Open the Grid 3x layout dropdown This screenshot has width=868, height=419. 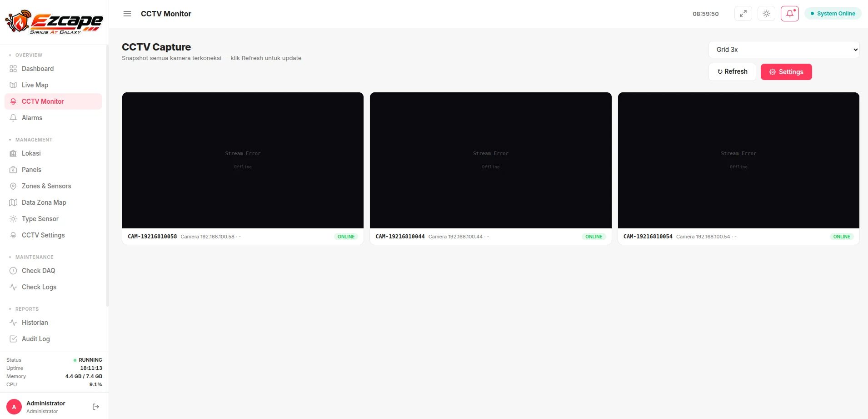(784, 50)
